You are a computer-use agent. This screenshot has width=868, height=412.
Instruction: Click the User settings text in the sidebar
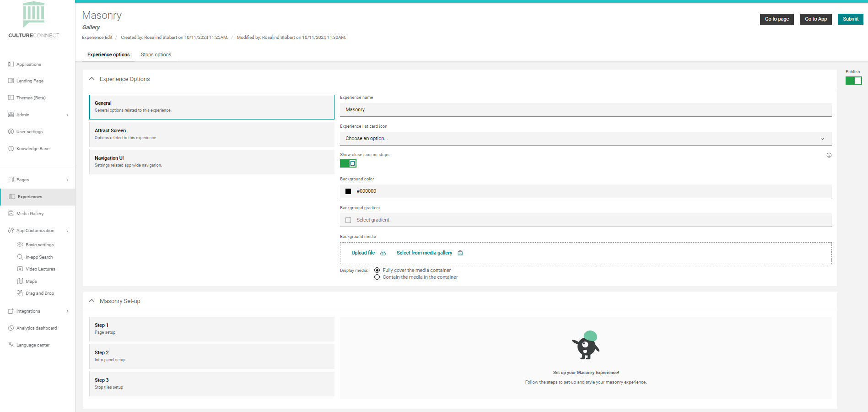[x=29, y=132]
